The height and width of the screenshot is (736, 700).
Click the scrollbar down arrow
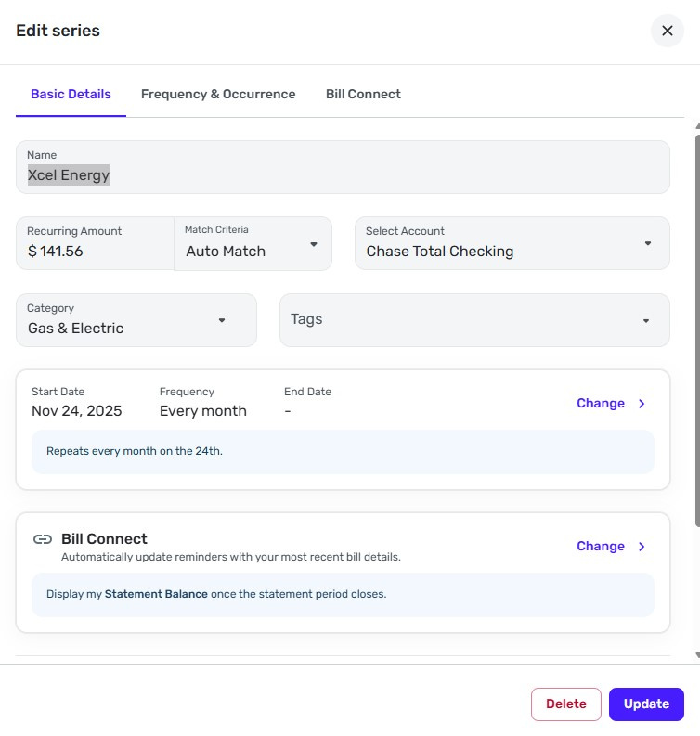pos(696,656)
